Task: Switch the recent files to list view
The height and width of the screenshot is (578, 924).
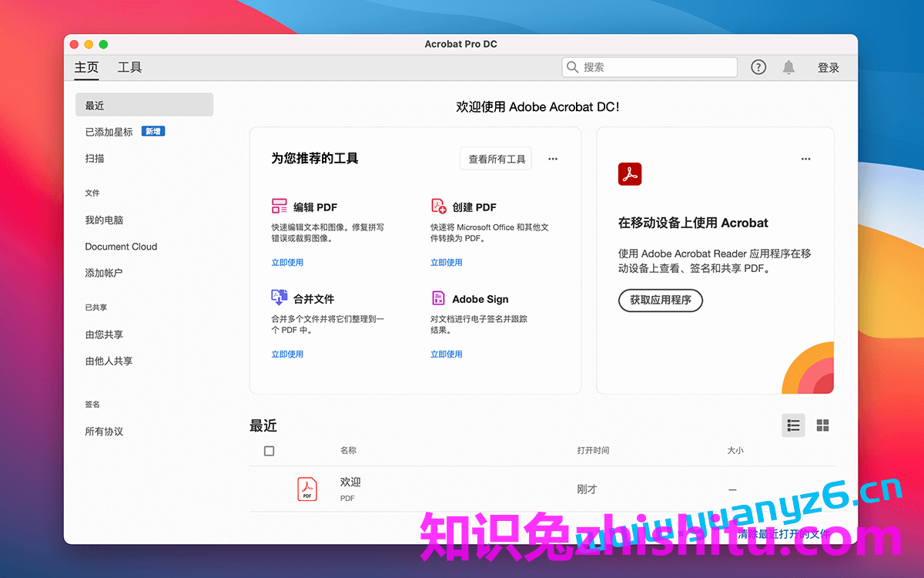Action: (x=793, y=425)
